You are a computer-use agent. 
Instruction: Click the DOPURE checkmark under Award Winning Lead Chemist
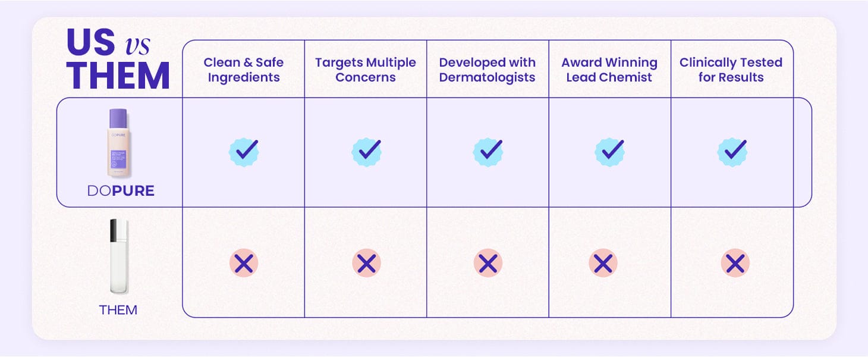coord(610,151)
